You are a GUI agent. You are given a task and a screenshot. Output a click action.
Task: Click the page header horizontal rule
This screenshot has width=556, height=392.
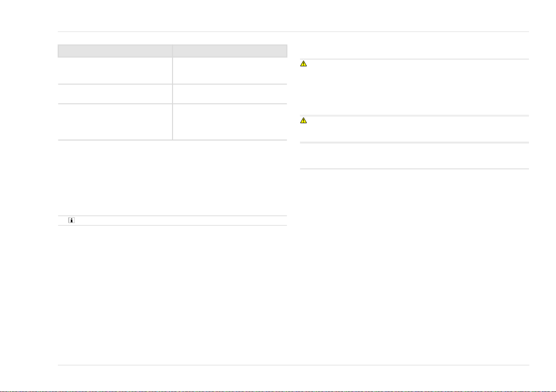pos(293,32)
